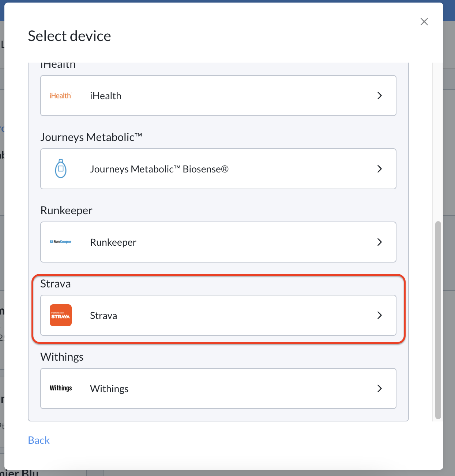The image size is (455, 476).
Task: Click the Runkeeper logo icon
Action: [61, 242]
